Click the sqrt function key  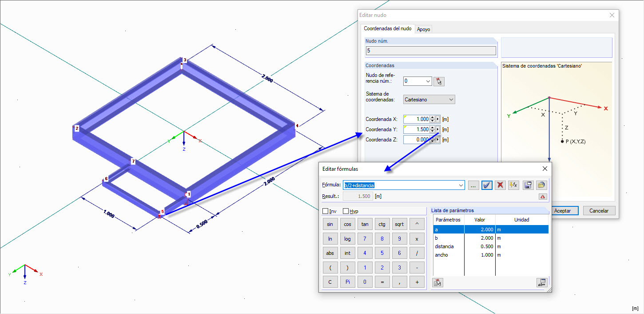[399, 225]
